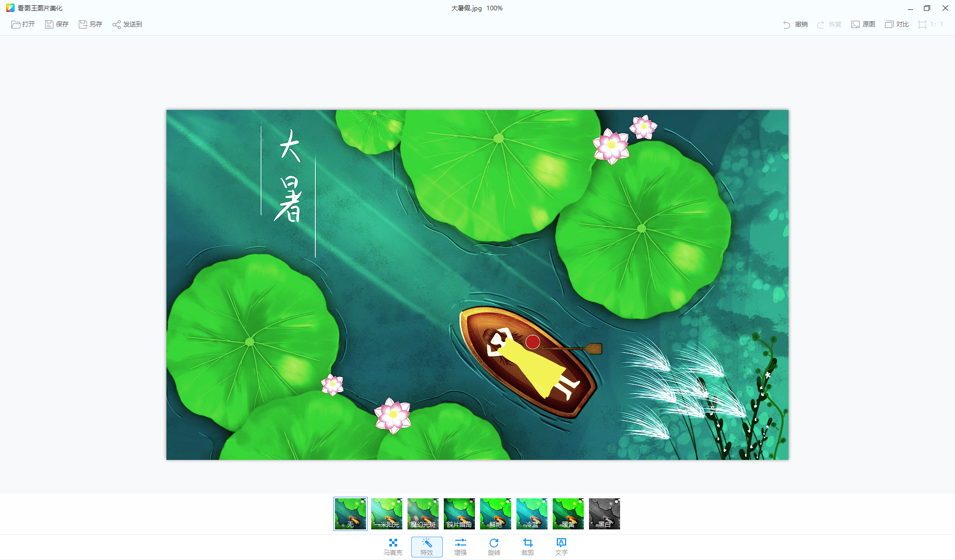Select the 马赛克 mosaic tool
Viewport: 955px width, 560px height.
tap(393, 547)
